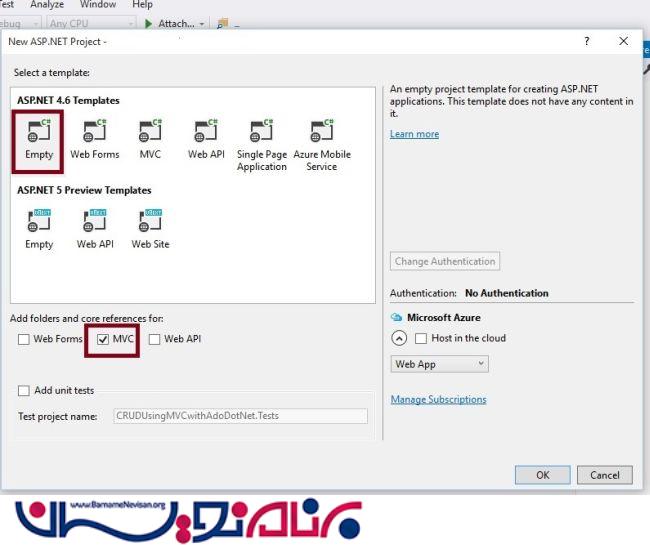Click the Change Authentication button
This screenshot has width=650, height=545.
445,262
